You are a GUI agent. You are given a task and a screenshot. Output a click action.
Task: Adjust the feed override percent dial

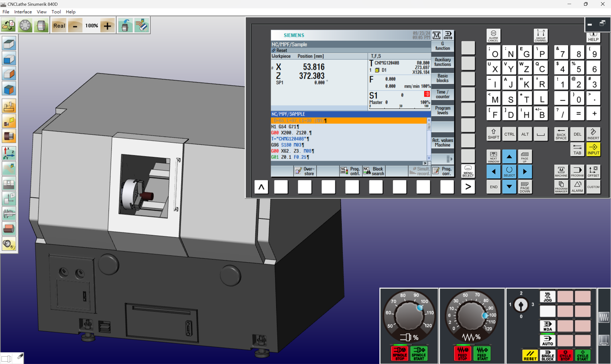[x=471, y=316]
